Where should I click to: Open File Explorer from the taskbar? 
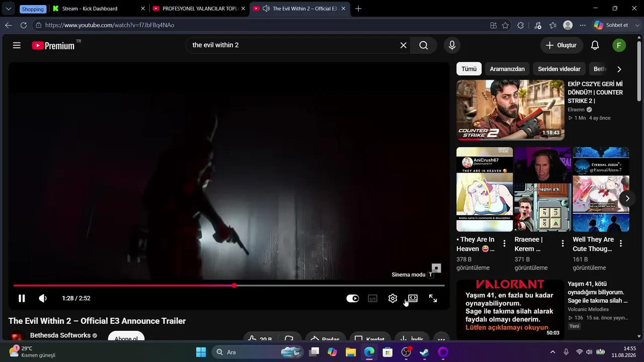click(351, 352)
